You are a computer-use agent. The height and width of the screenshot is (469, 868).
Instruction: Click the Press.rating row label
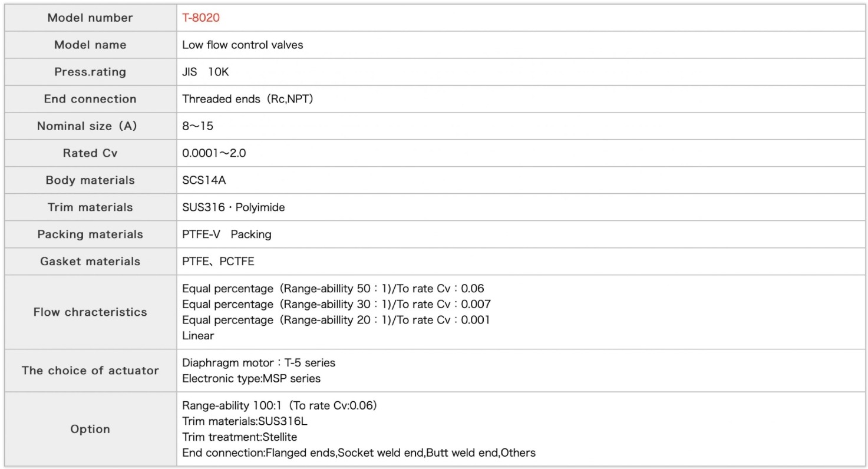tap(90, 72)
